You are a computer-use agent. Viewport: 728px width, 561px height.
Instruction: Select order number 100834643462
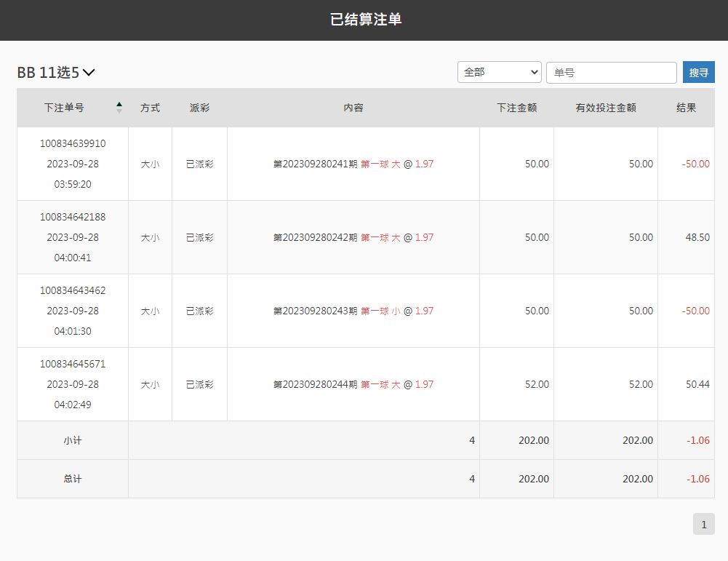pyautogui.click(x=73, y=290)
